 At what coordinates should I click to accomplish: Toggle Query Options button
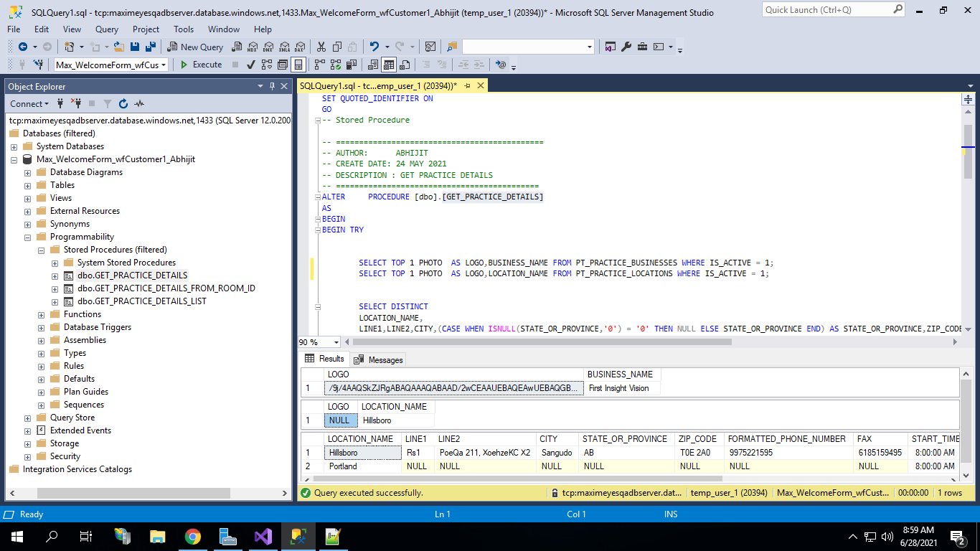tap(283, 65)
